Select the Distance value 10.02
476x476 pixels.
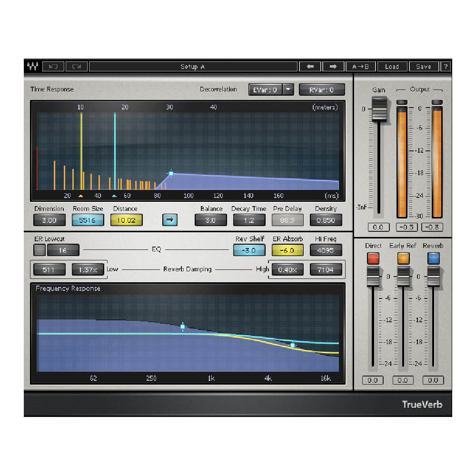[x=126, y=220]
